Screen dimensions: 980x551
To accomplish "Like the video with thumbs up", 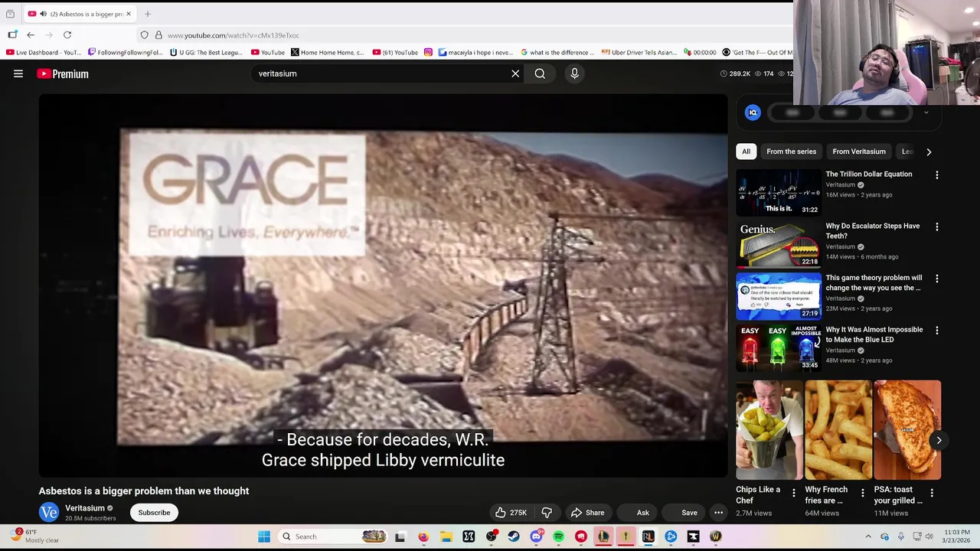I will 511,513.
